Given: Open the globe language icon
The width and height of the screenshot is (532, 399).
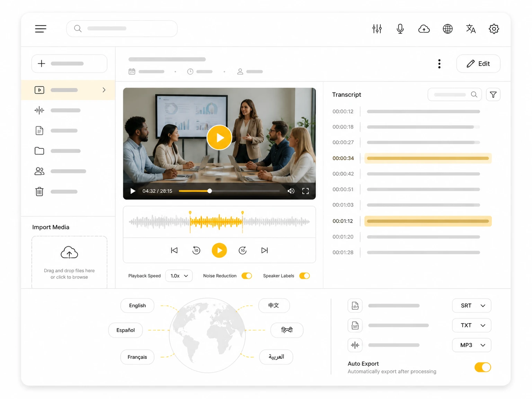Looking at the screenshot, I should click(x=447, y=29).
